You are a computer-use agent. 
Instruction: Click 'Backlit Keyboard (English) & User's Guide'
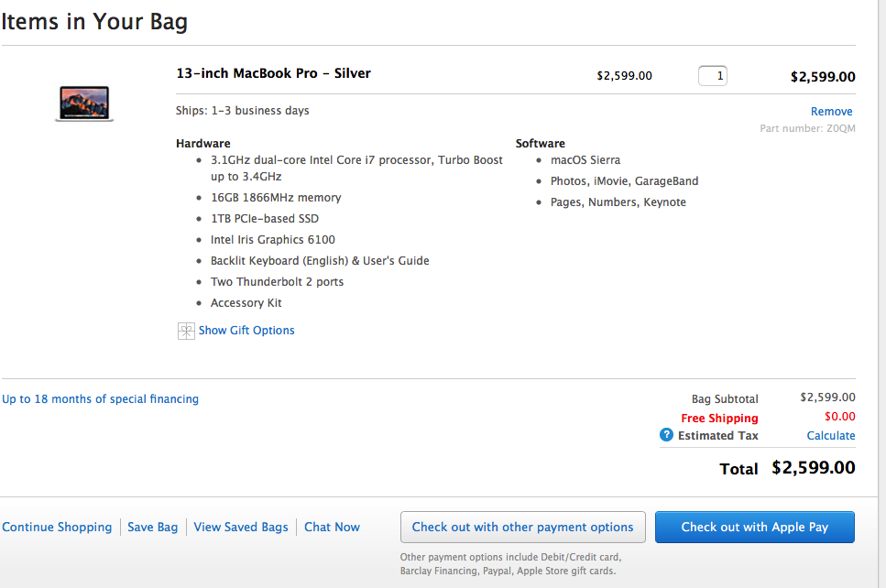[320, 260]
